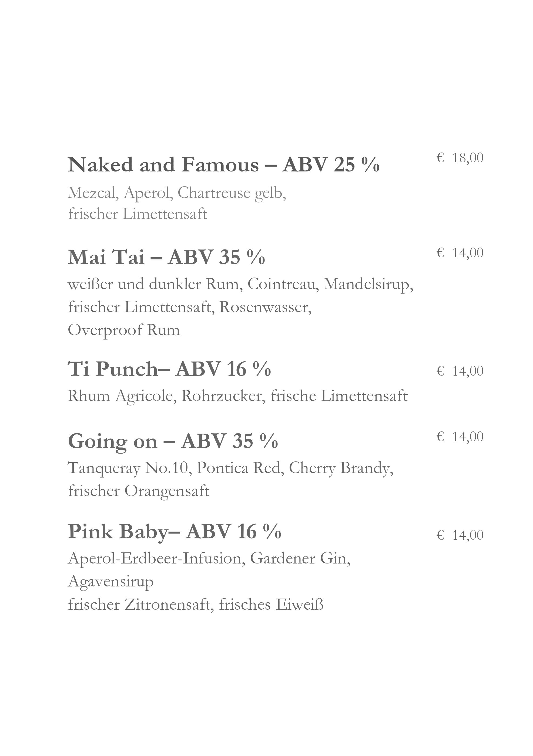Click the frischer Zitronensaft, frisches Eiweiß line
This screenshot has width=533, height=756.
pos(196,605)
